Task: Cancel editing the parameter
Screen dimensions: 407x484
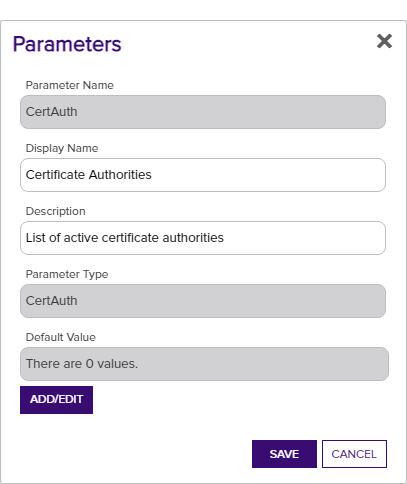Action: point(354,454)
